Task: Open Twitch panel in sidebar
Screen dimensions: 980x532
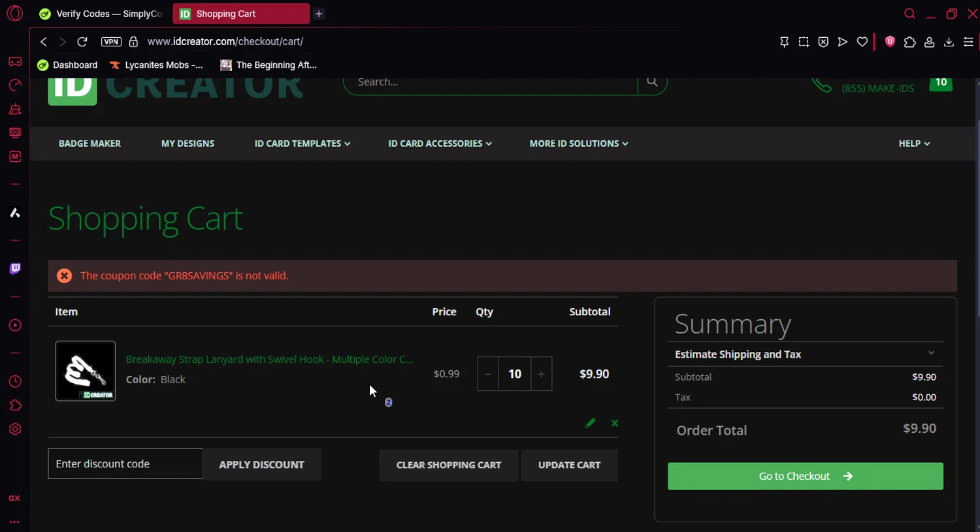Action: (x=15, y=269)
